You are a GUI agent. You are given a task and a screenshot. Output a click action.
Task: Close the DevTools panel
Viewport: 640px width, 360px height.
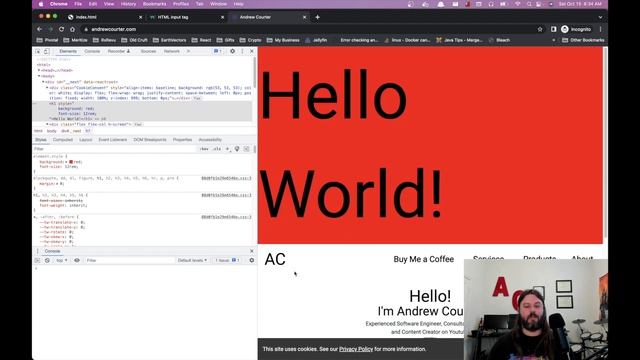tap(252, 51)
